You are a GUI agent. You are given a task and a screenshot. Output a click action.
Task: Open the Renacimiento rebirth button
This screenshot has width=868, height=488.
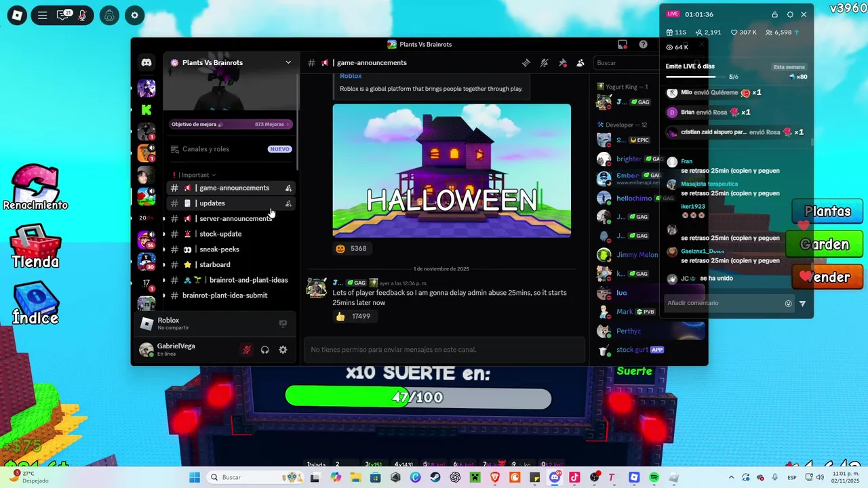[35, 188]
